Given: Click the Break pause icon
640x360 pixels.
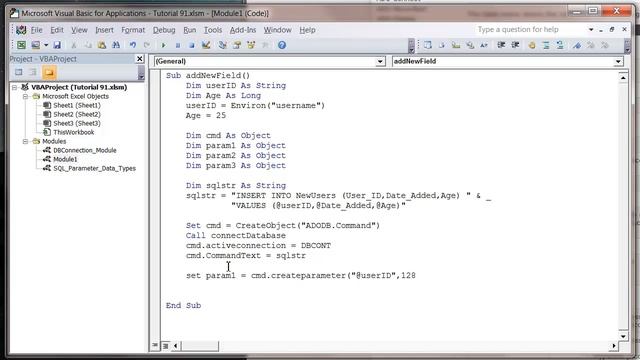Looking at the screenshot, I should (178, 45).
